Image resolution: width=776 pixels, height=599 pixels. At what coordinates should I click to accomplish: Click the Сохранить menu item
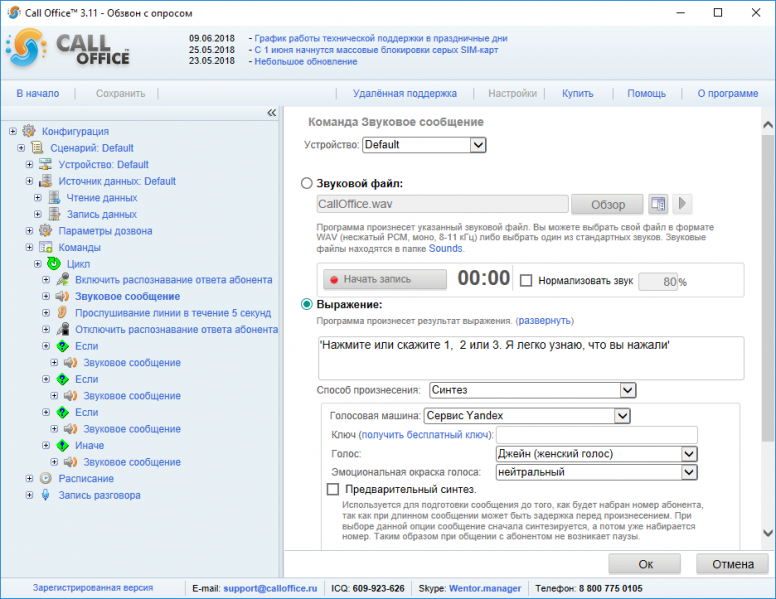click(120, 93)
